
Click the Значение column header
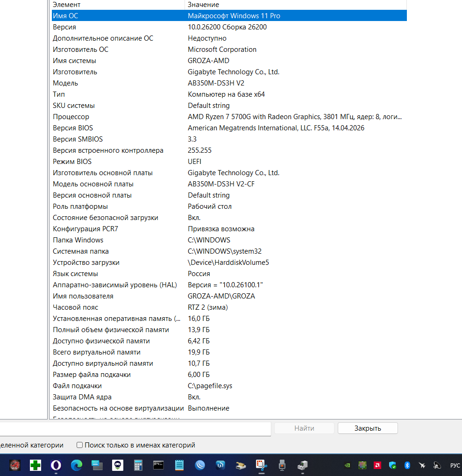[x=296, y=5]
